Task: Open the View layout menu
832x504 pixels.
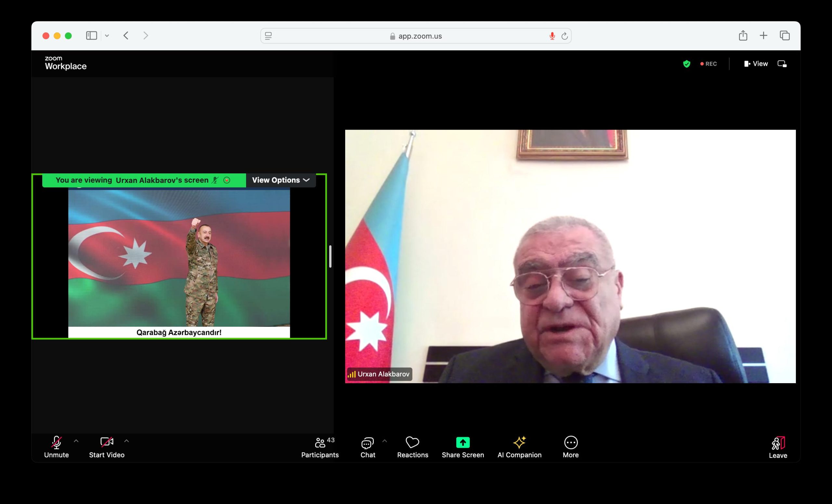Action: pos(756,63)
